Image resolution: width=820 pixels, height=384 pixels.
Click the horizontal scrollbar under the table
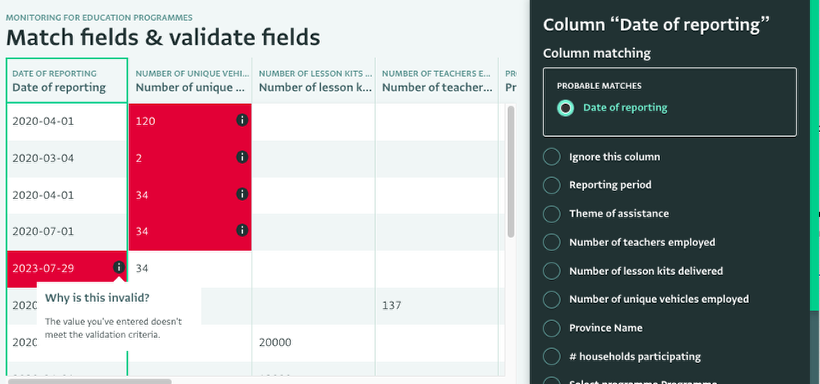coord(89,381)
